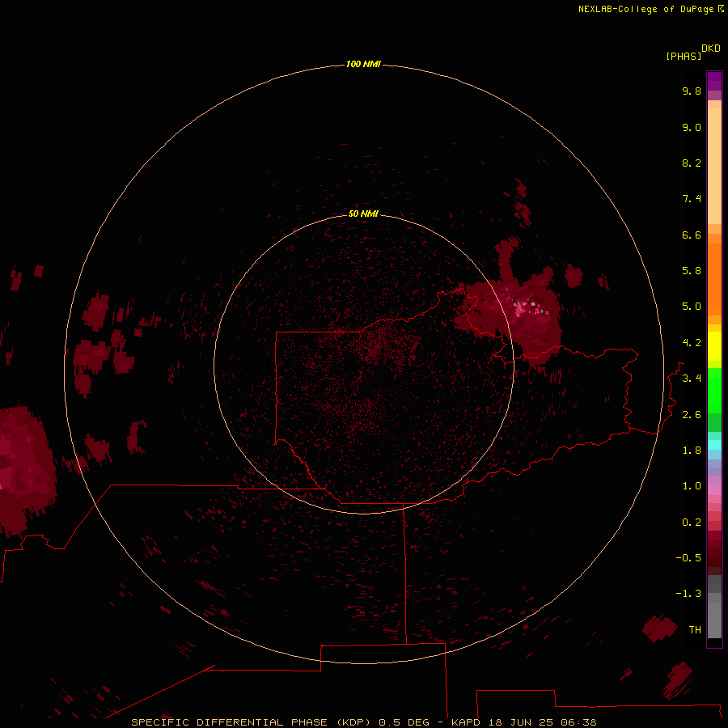
Task: Click the cyan segment of the color bar
Action: point(714,445)
